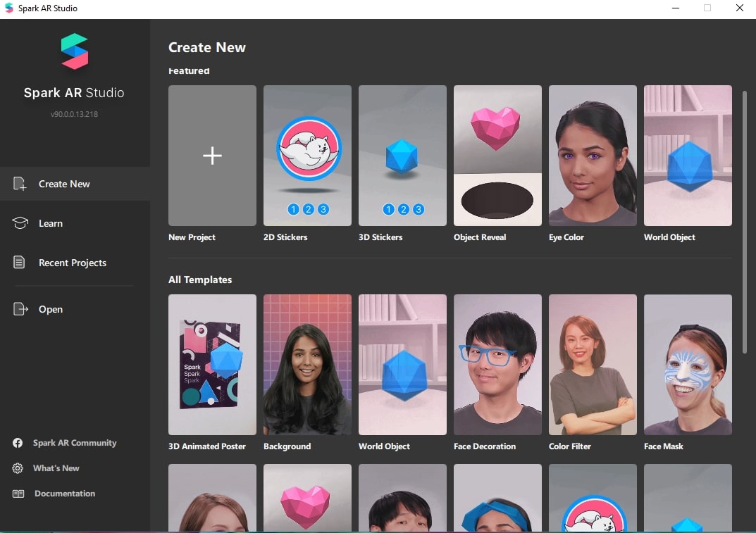Select the Color Filter template

(593, 365)
